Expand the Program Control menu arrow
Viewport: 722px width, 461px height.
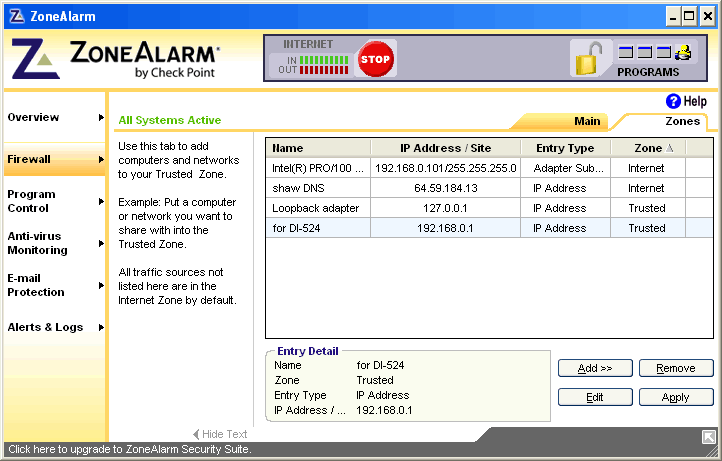click(101, 201)
